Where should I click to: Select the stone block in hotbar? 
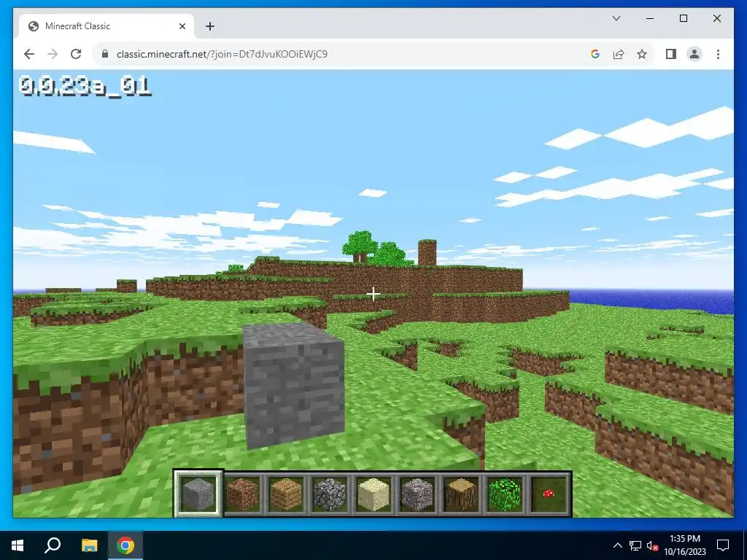[198, 494]
